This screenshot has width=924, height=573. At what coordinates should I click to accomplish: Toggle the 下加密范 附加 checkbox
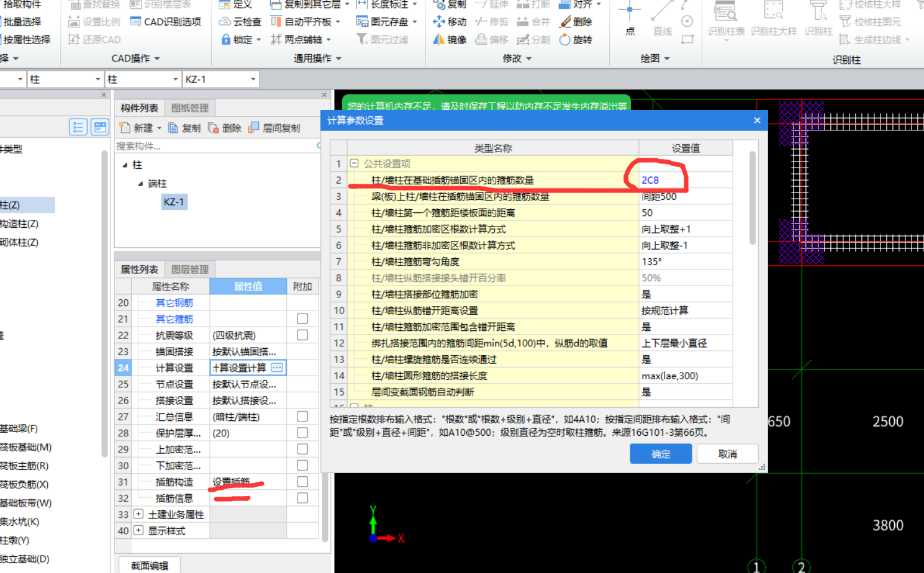(x=302, y=465)
